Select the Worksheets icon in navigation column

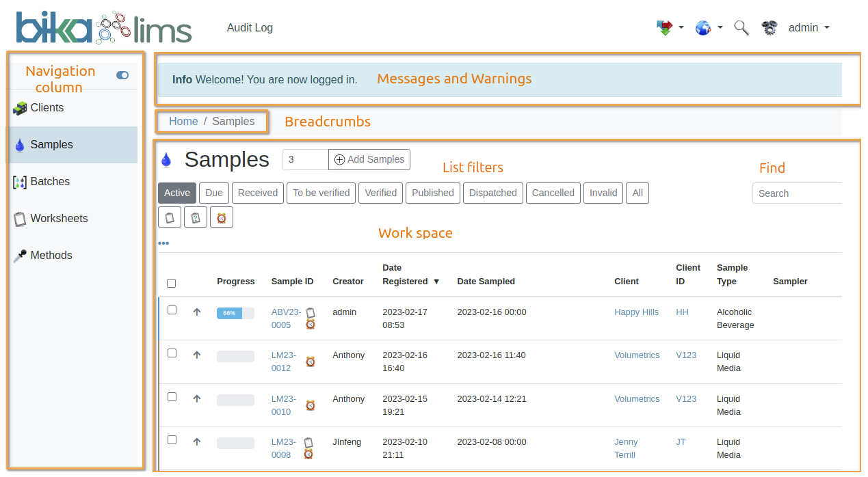[x=19, y=218]
